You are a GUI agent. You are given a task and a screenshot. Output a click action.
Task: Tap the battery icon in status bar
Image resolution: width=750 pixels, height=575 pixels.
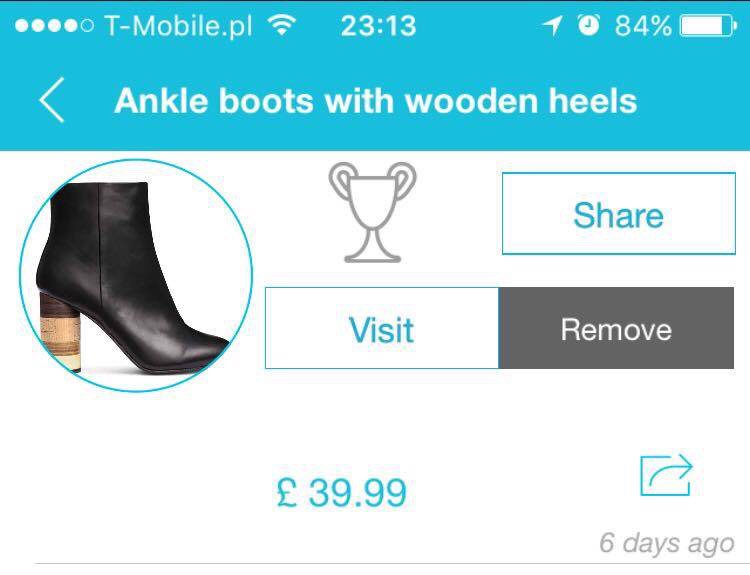[708, 25]
